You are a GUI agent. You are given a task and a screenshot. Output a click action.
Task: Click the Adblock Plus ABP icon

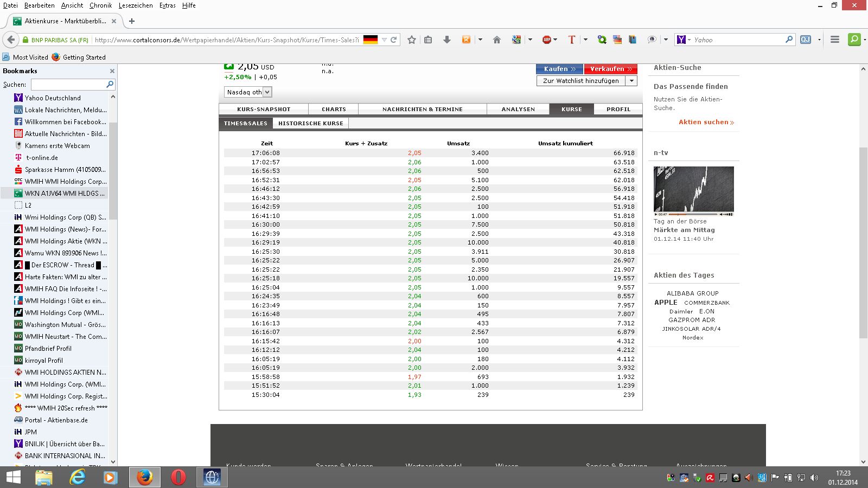[547, 40]
